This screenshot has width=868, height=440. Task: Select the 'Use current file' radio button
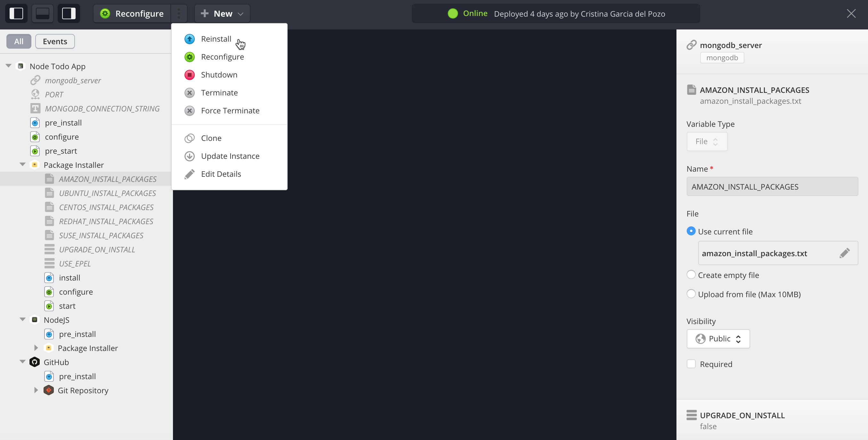[x=691, y=231]
